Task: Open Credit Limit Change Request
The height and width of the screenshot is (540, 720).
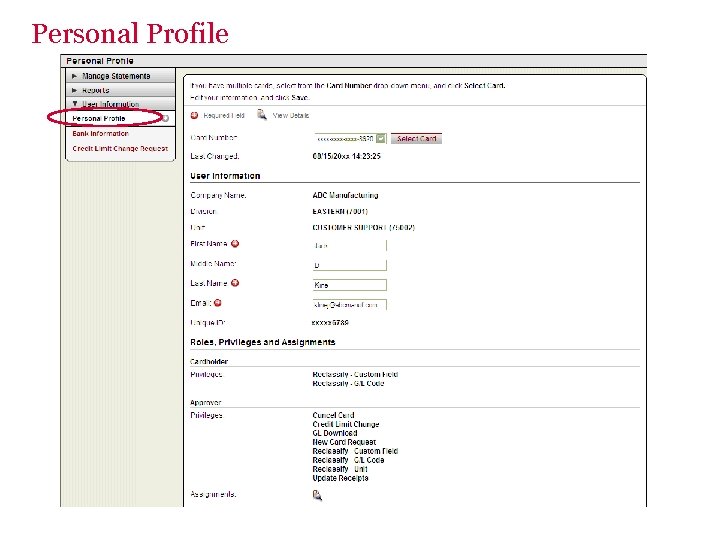Action: [120, 148]
